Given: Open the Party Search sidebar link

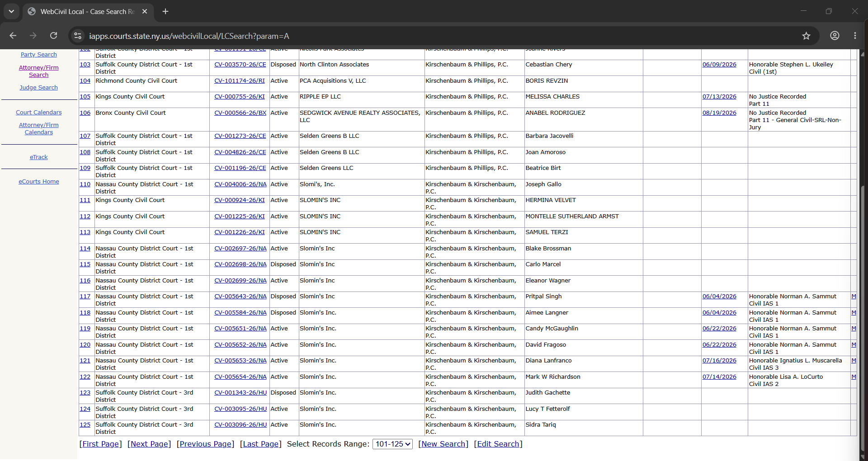Looking at the screenshot, I should [39, 55].
